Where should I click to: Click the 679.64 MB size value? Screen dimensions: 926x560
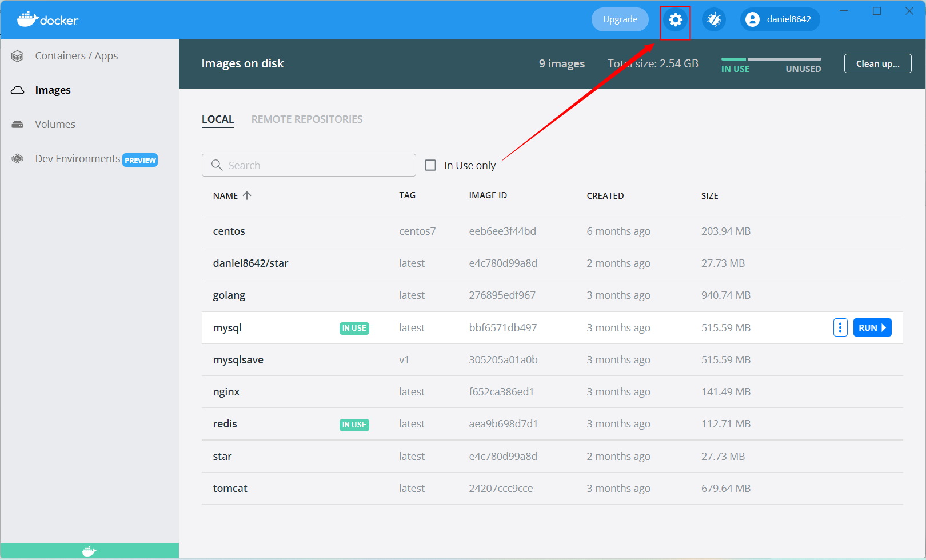coord(726,489)
